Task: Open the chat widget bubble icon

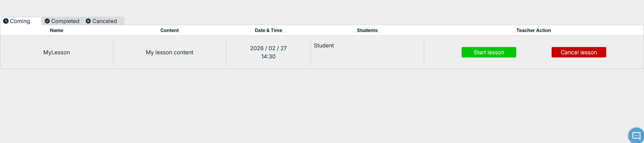Action: [636, 135]
